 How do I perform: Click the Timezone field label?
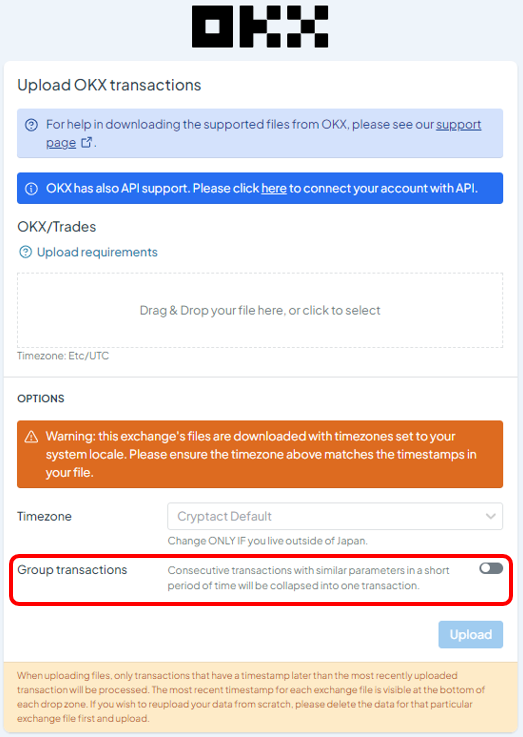[x=45, y=517]
